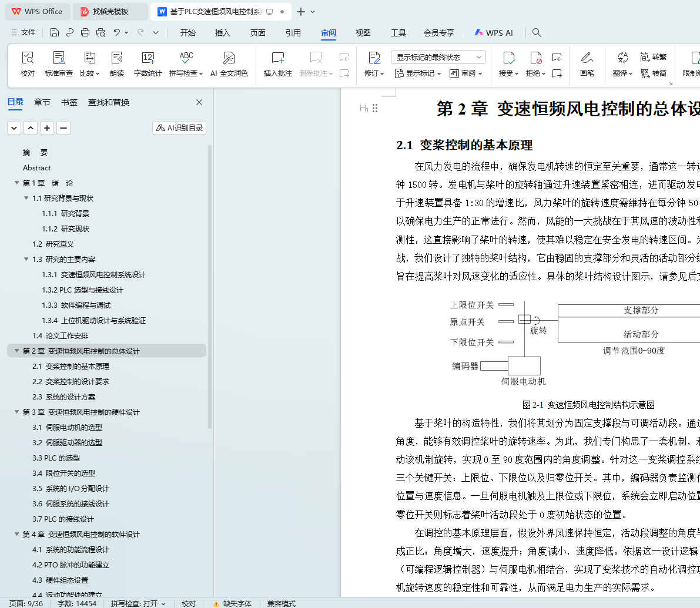The height and width of the screenshot is (608, 700).
Task: Jump to 2.2 变桨控制的设计要求
Action: (71, 381)
